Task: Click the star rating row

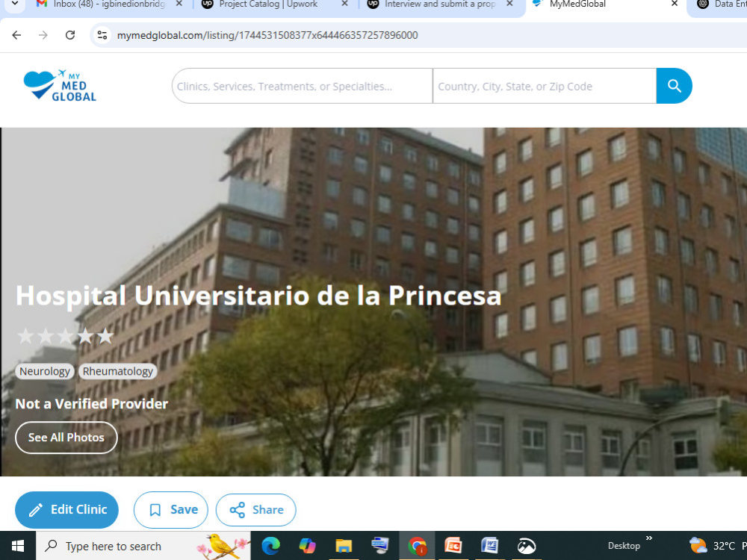Action: pyautogui.click(x=66, y=336)
